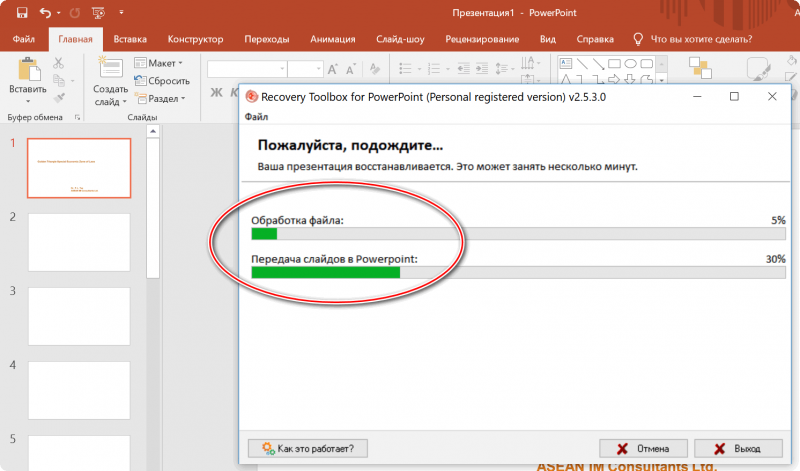Click Отмена to cancel recovery
800x471 pixels.
643,449
